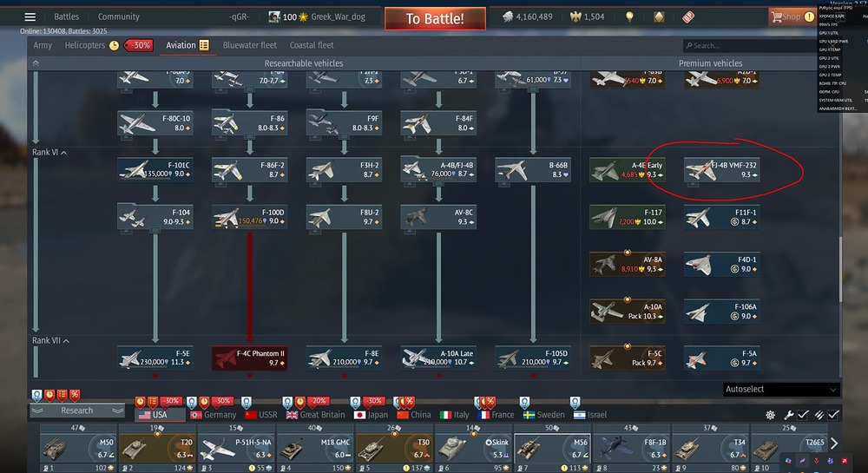
Task: Click the wrench auto-repair icon
Action: [789, 415]
